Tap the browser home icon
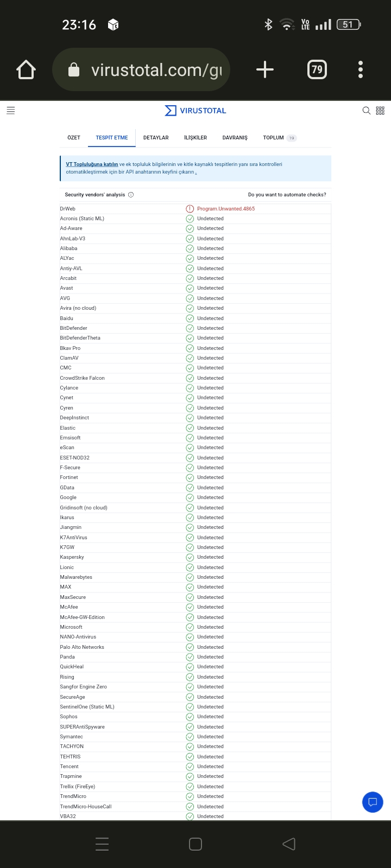391x868 pixels. coord(26,69)
